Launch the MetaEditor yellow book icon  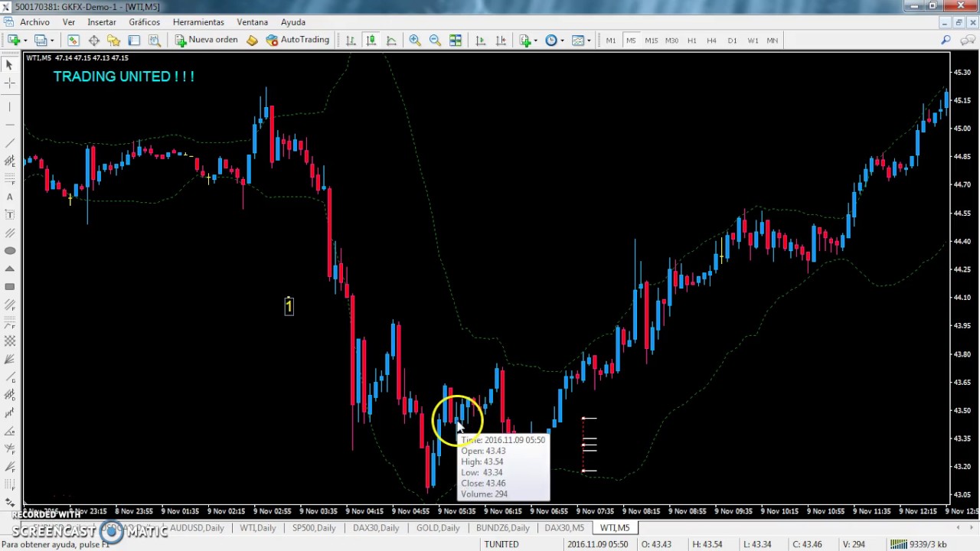pyautogui.click(x=252, y=41)
